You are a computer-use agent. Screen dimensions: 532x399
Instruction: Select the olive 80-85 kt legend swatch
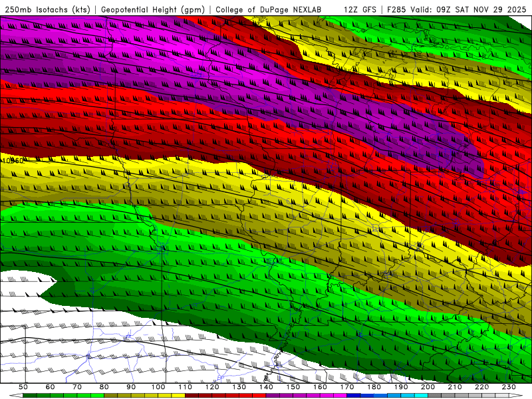tap(110, 395)
